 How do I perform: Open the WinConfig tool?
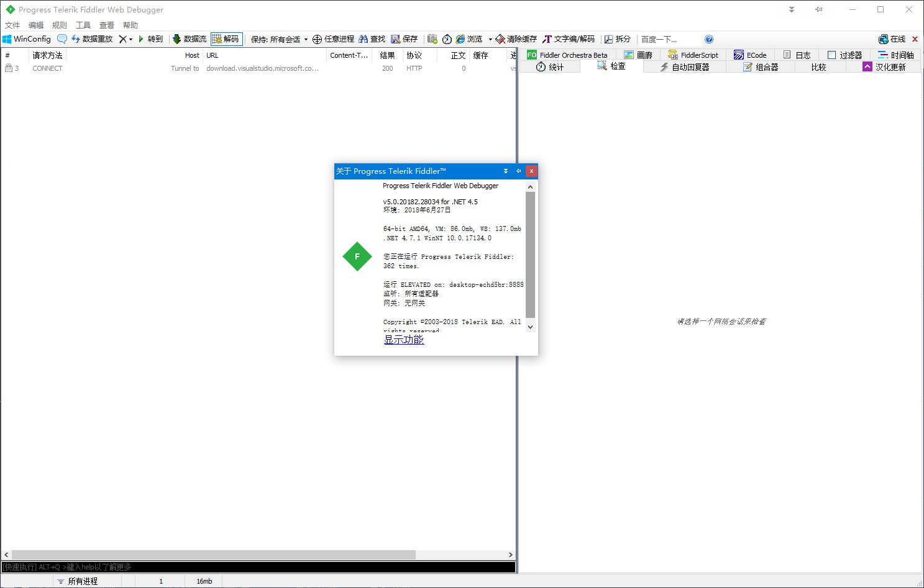pyautogui.click(x=27, y=39)
